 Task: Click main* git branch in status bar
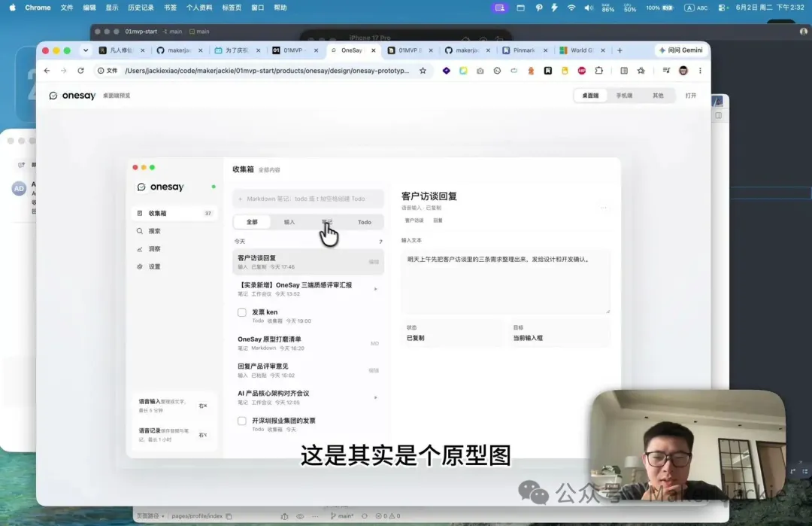click(342, 516)
